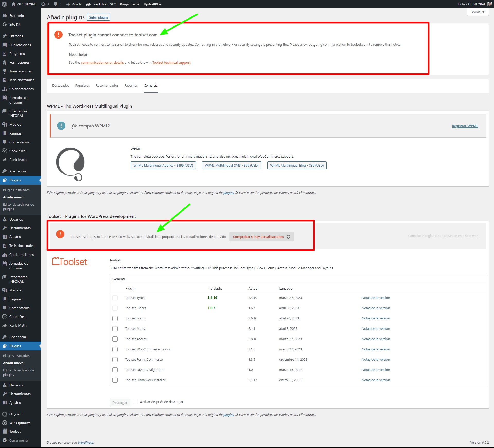Screen dimensions: 494x448
Task: Open the WordPress logo menu in the admin bar
Action: (x=4, y=4)
